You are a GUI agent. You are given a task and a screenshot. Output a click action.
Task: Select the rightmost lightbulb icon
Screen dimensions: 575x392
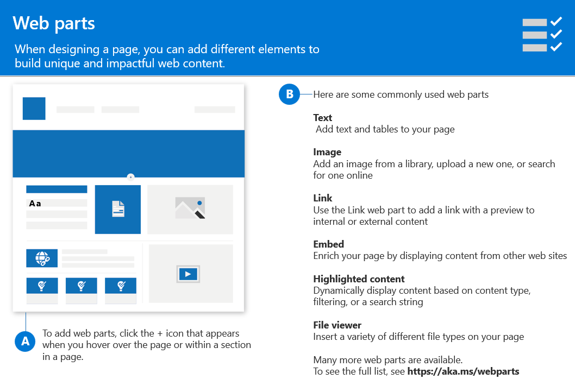pyautogui.click(x=120, y=285)
